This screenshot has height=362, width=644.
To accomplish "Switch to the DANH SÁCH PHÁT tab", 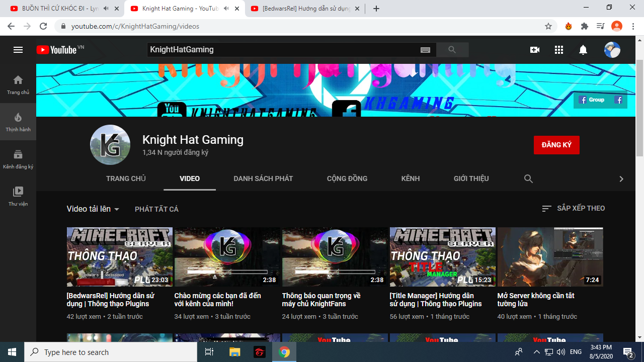I will [x=263, y=178].
